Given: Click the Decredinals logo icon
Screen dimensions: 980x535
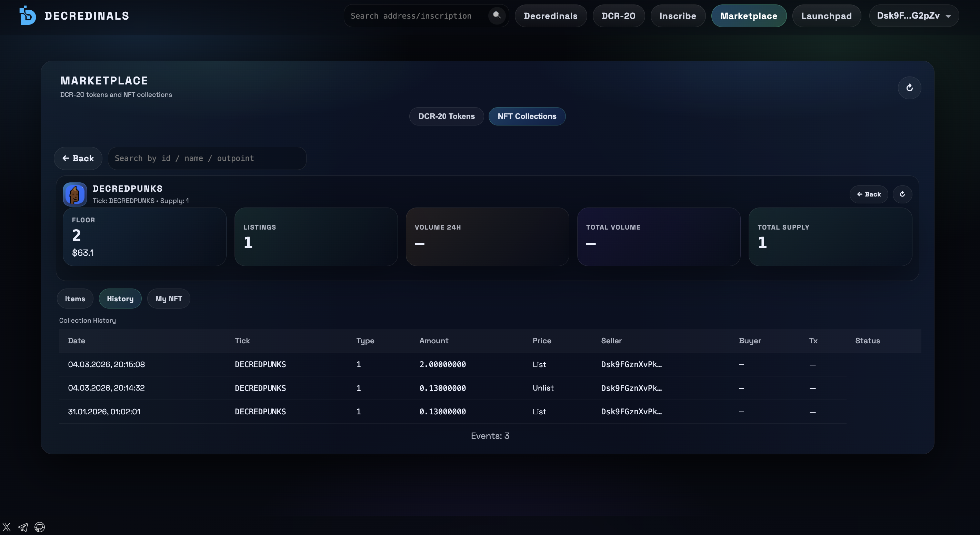Looking at the screenshot, I should click(27, 15).
